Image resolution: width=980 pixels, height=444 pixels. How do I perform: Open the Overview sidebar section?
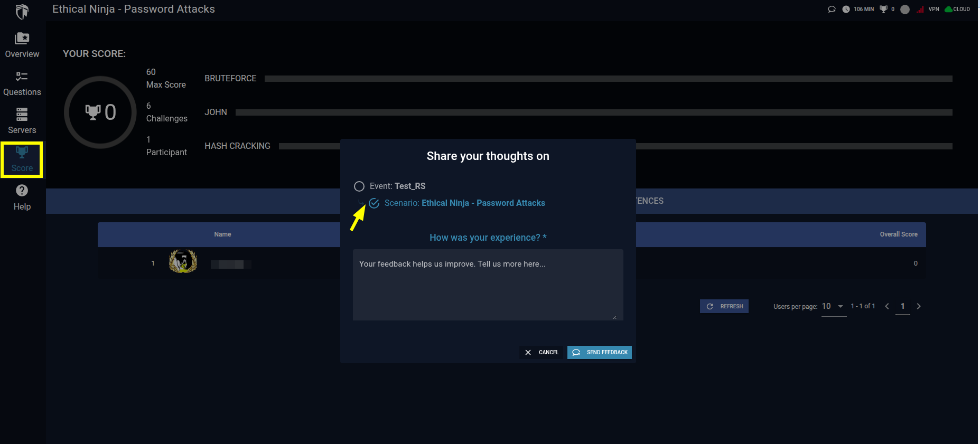click(22, 45)
